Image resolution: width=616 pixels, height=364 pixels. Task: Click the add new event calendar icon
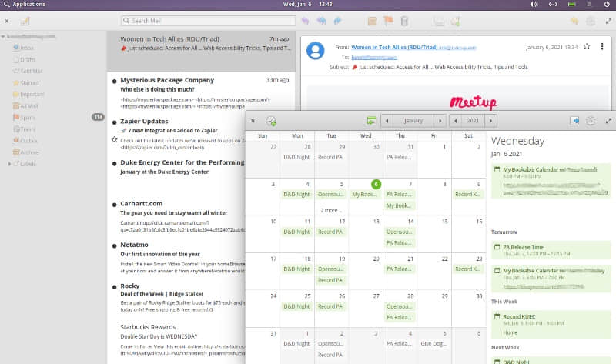[x=271, y=121]
